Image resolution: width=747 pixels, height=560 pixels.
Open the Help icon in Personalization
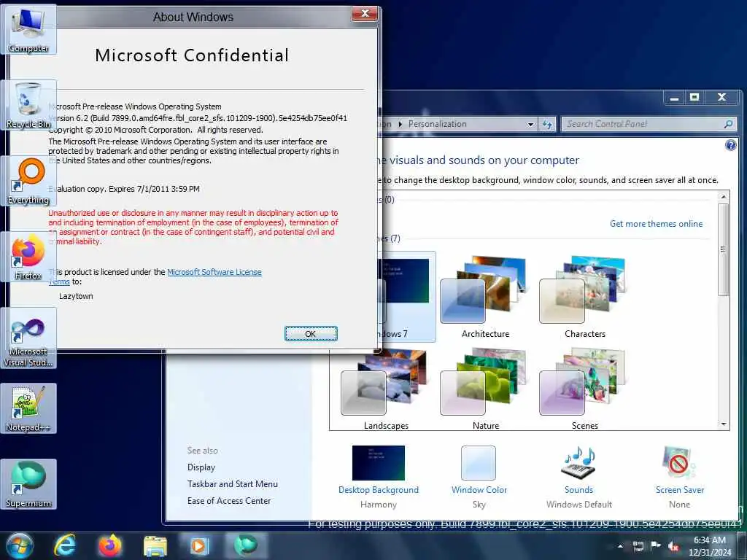(x=730, y=145)
